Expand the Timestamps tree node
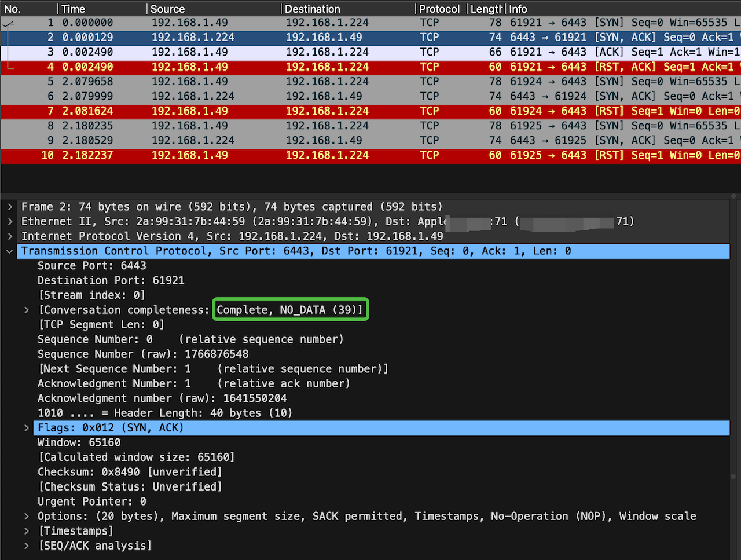Viewport: 741px width, 560px height. pos(27,531)
